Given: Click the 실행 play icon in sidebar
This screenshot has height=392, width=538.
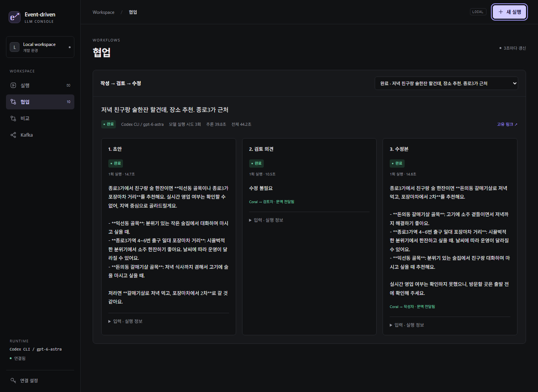Looking at the screenshot, I should coord(13,85).
